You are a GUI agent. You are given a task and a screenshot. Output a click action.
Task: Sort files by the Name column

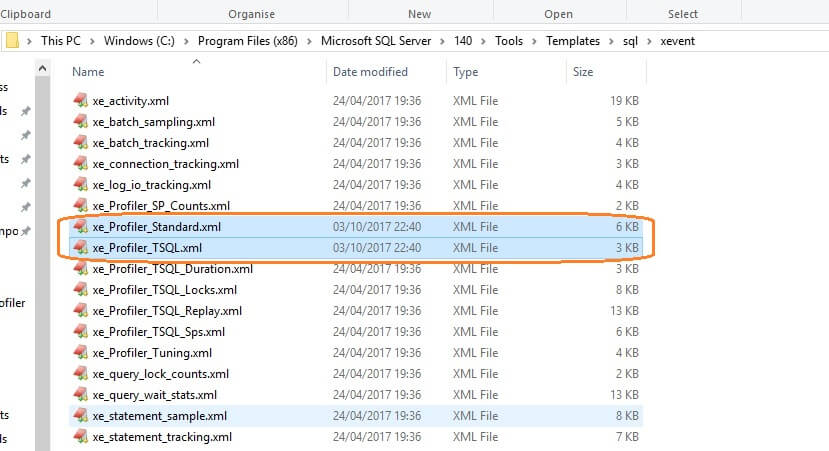tap(88, 72)
